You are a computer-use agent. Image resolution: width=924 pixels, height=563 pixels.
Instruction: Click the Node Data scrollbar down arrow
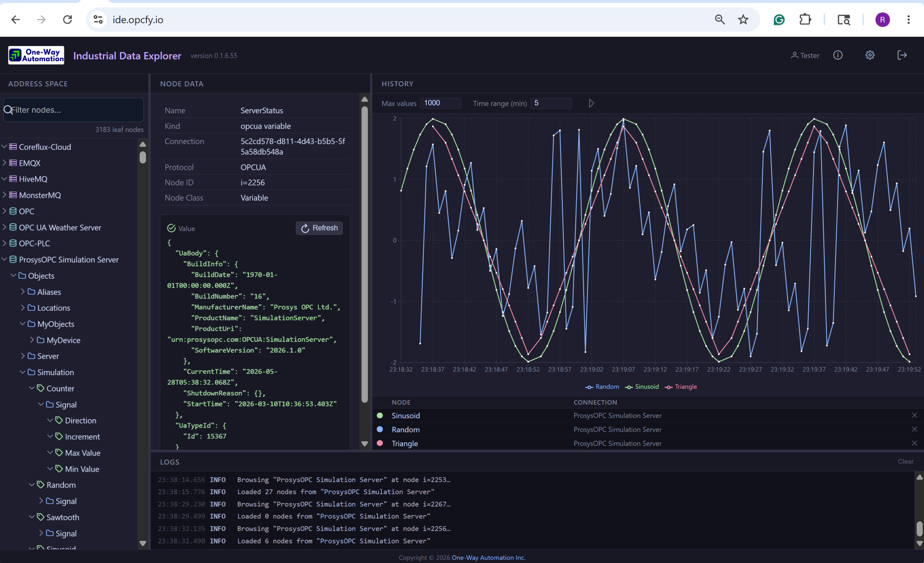[365, 444]
